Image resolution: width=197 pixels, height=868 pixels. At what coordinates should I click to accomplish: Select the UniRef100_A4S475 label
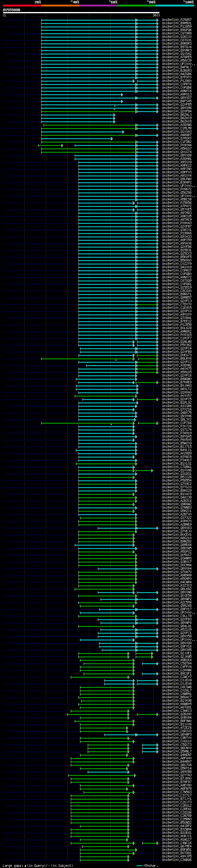[x=177, y=369]
